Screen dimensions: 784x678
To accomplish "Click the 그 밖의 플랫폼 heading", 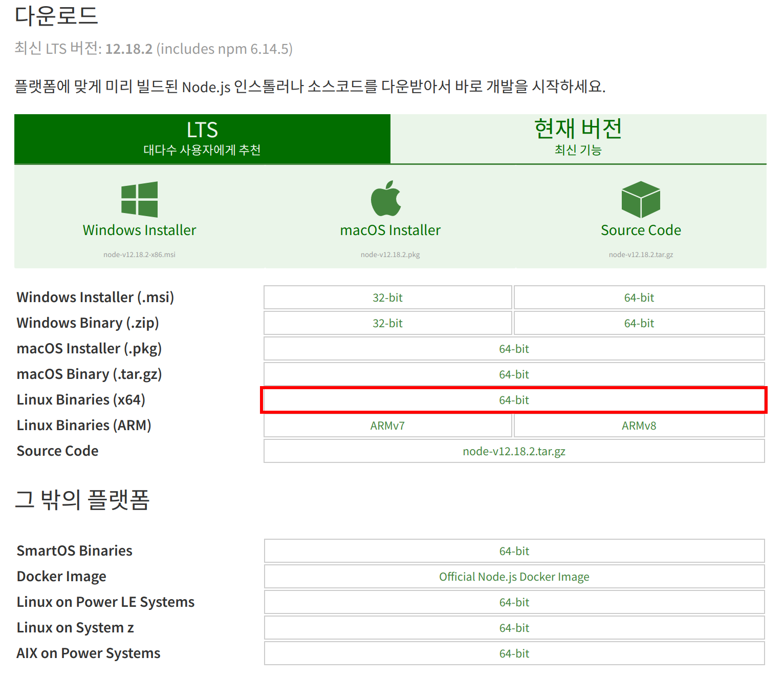I will coord(82,500).
